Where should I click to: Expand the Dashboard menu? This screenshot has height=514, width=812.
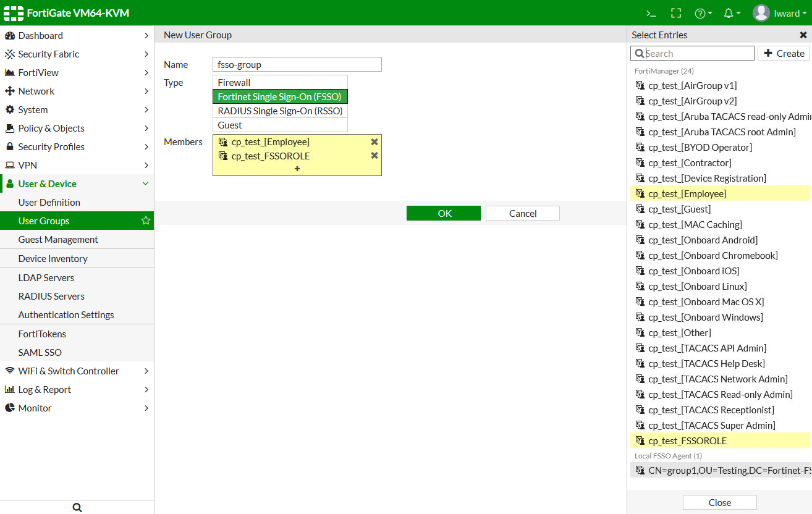tap(77, 36)
